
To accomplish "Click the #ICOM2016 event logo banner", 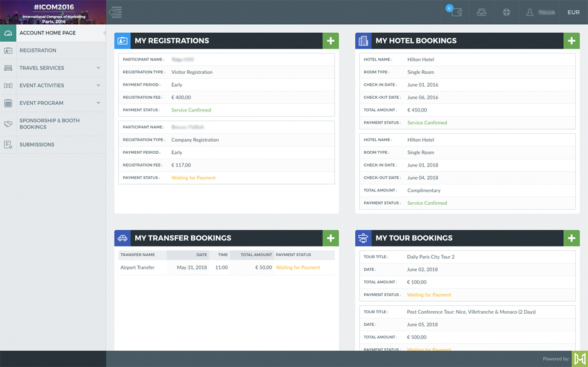I will [53, 12].
